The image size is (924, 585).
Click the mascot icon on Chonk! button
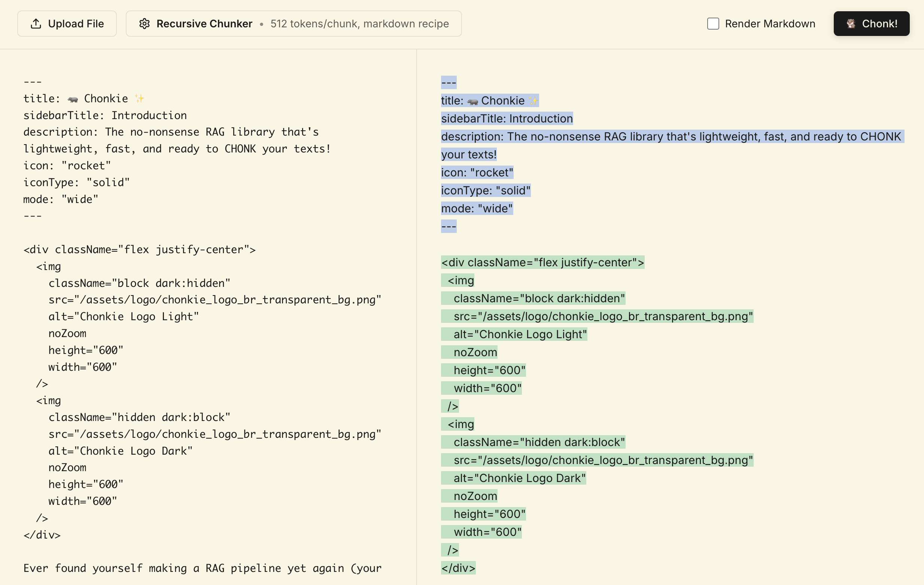tap(851, 24)
